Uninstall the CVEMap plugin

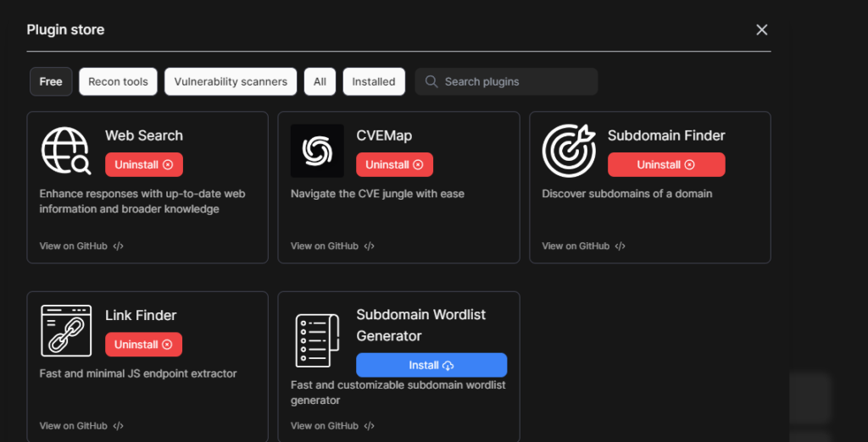click(x=395, y=165)
